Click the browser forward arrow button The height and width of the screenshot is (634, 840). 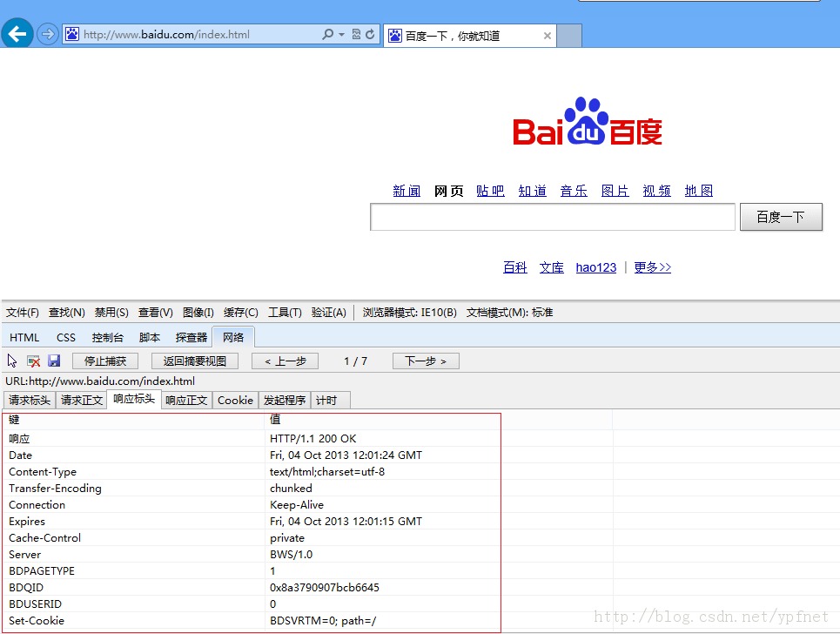tap(47, 34)
